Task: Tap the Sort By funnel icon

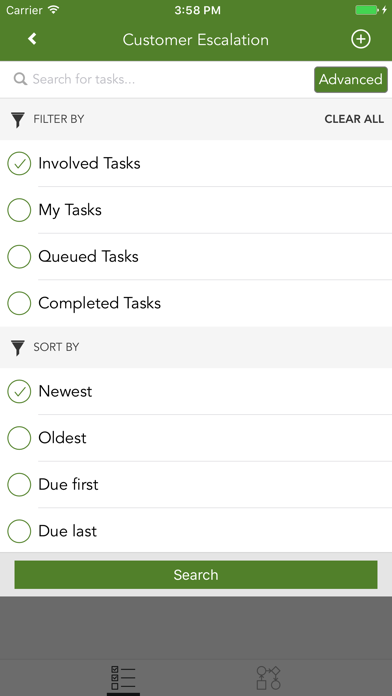Action: (17, 348)
